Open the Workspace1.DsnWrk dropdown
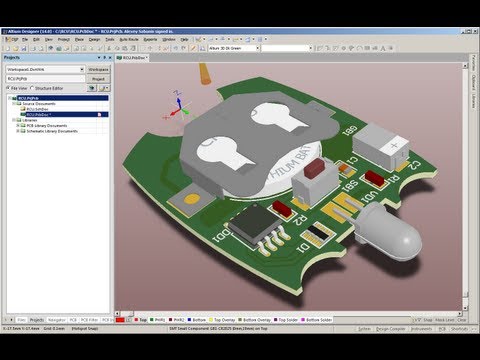This screenshot has width=480, height=360. (82, 69)
